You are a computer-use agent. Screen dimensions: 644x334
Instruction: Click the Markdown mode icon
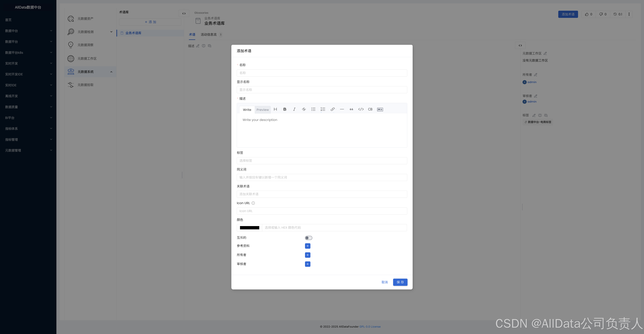tap(380, 109)
